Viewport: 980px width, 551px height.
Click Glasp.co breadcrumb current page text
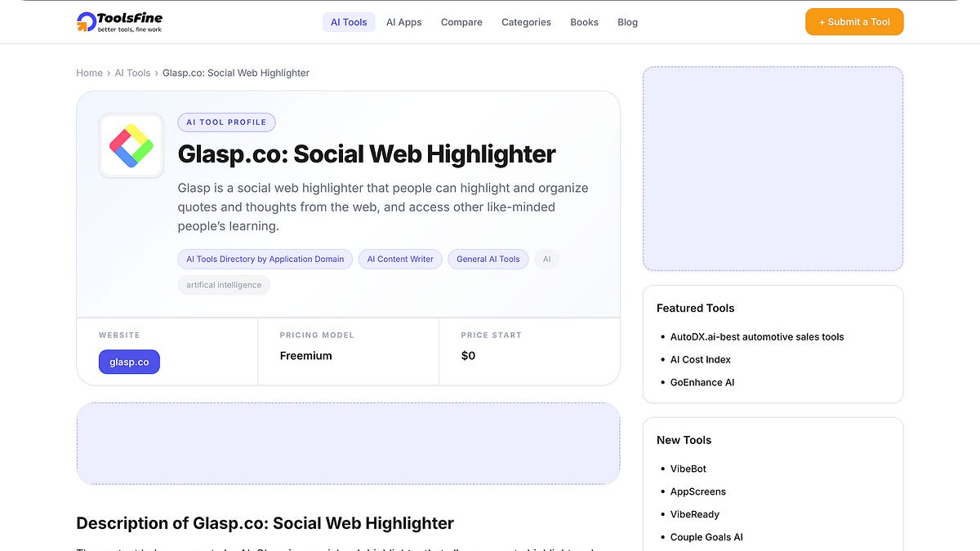pos(236,73)
